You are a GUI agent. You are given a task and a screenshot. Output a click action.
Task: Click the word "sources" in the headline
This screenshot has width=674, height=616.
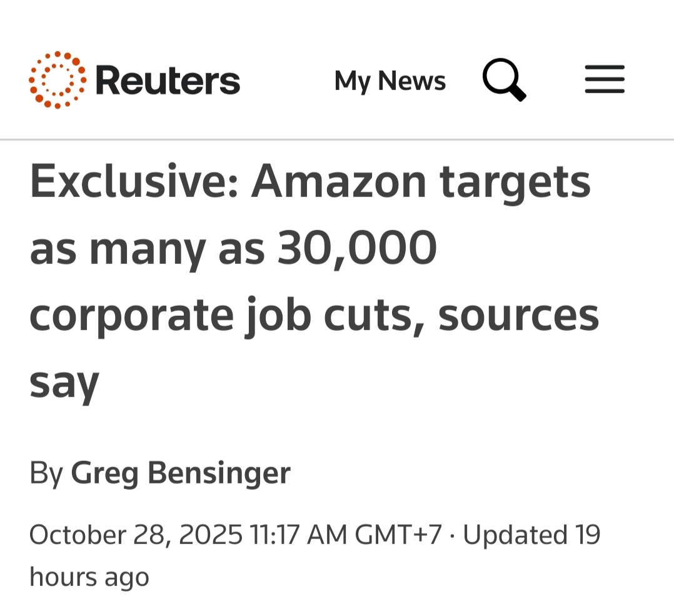(x=518, y=315)
